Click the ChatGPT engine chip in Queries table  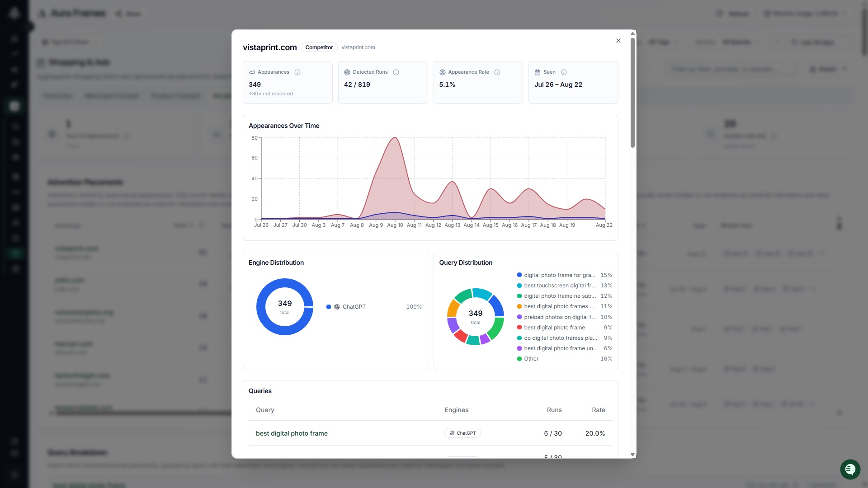(462, 433)
